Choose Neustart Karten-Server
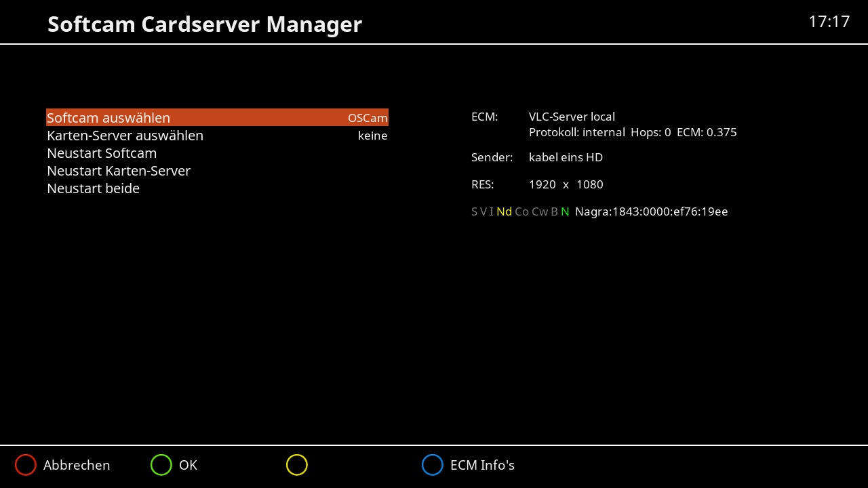The width and height of the screenshot is (868, 488). tap(119, 171)
